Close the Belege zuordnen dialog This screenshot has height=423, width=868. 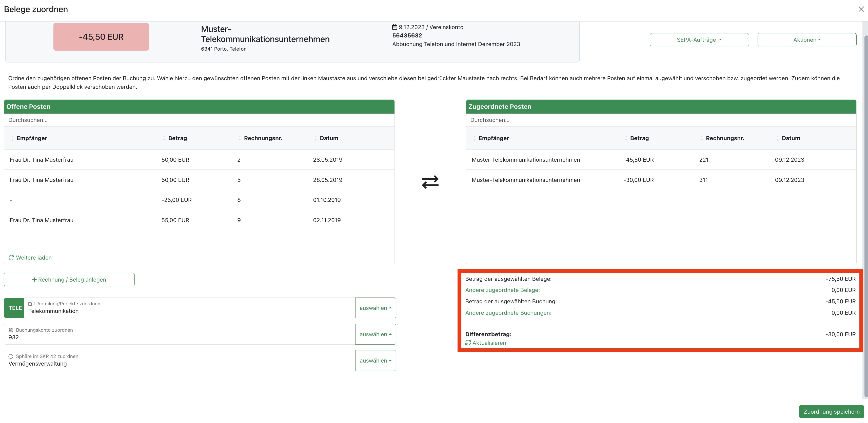(861, 9)
